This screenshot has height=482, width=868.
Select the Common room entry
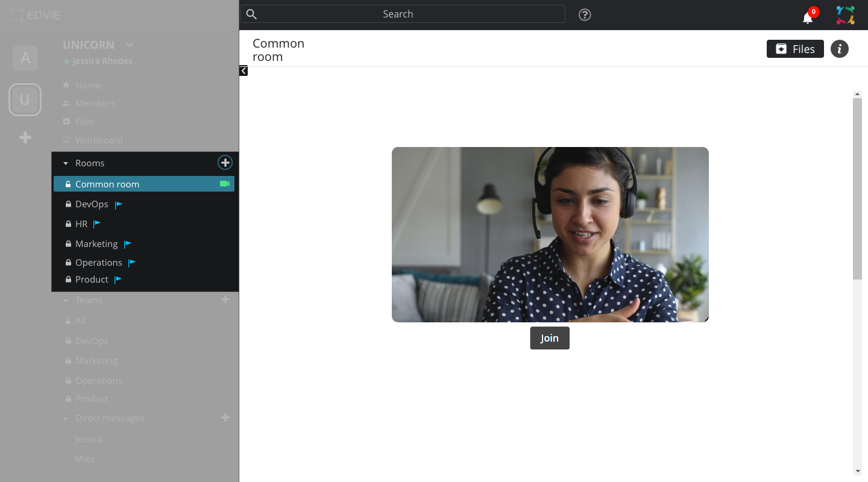tap(107, 184)
